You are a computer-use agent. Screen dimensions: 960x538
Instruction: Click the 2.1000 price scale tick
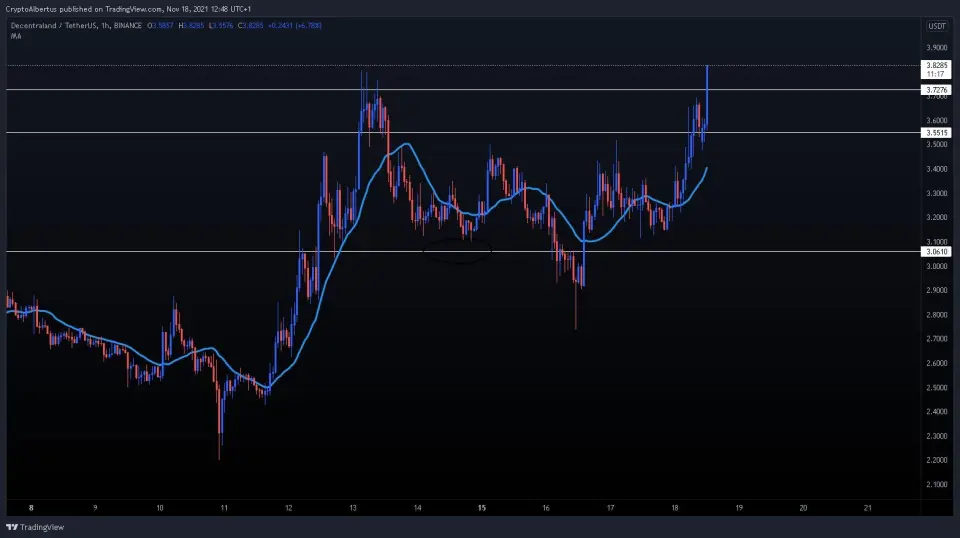click(x=937, y=485)
